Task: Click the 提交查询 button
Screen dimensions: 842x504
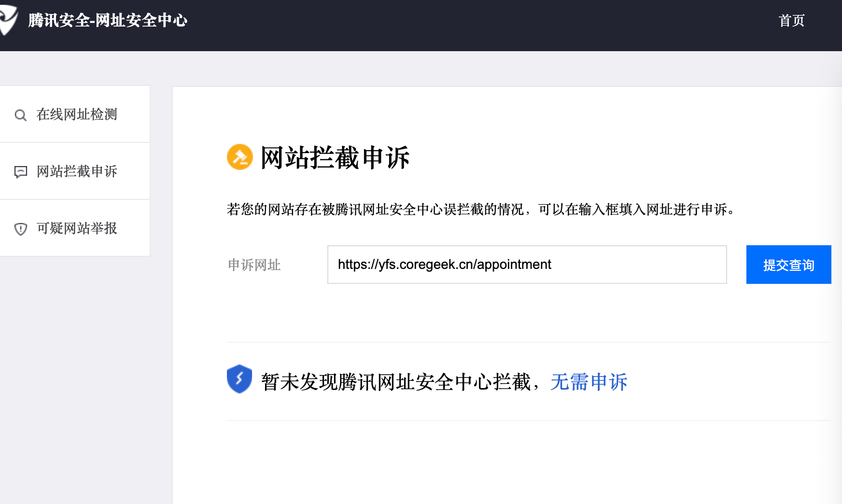Action: click(789, 265)
